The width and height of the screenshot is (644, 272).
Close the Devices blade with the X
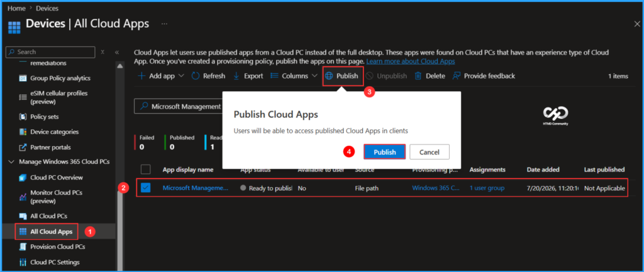coord(637,24)
